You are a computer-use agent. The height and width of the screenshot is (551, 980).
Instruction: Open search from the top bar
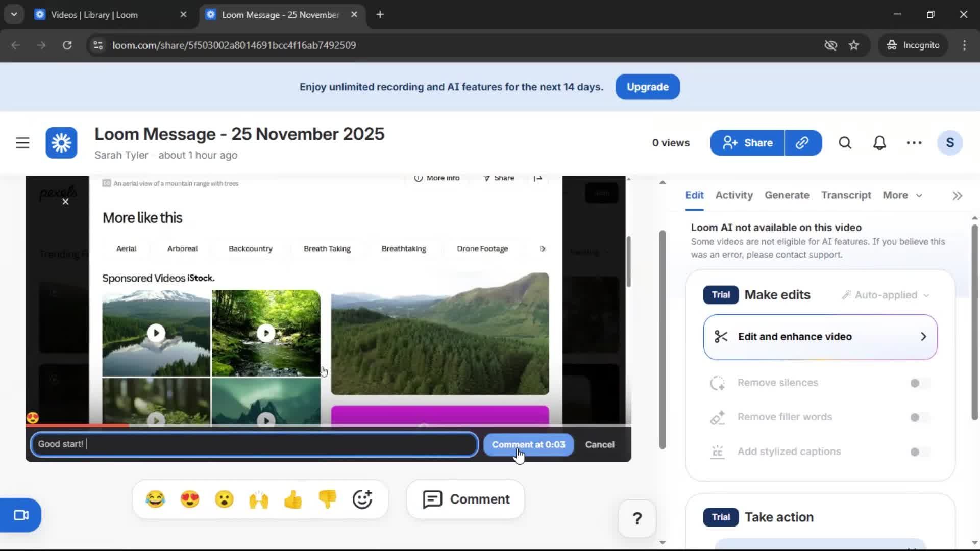coord(845,143)
